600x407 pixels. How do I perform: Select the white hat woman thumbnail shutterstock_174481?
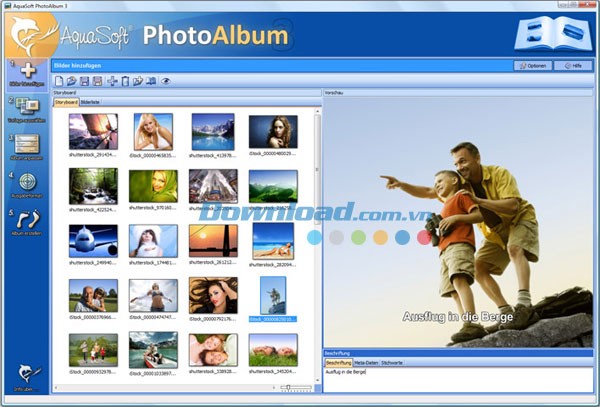[x=153, y=241]
